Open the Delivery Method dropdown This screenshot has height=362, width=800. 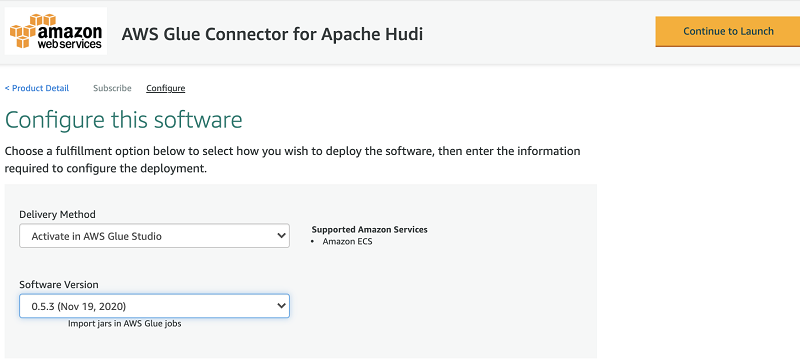click(x=155, y=236)
